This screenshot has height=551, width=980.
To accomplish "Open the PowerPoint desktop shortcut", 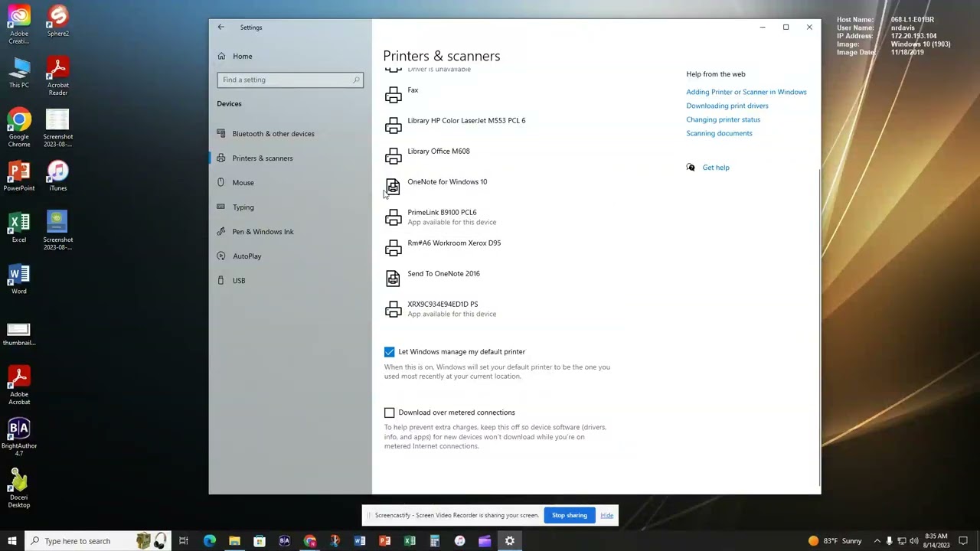I will click(19, 176).
